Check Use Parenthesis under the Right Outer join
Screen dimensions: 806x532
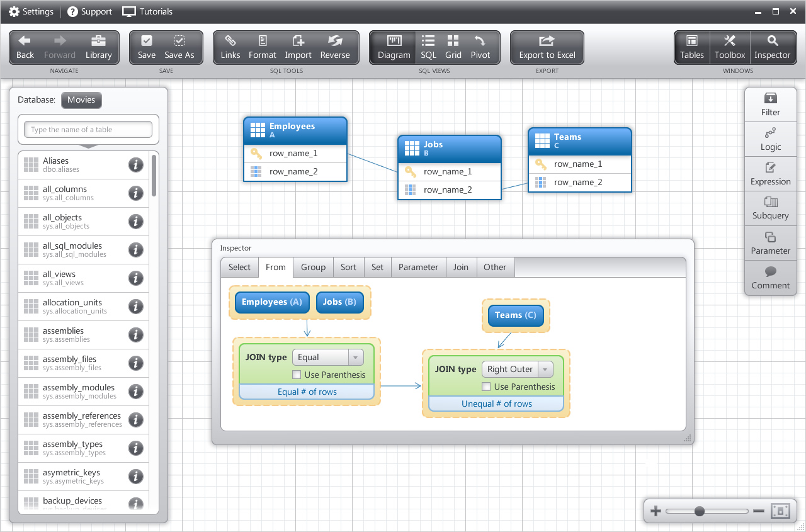(x=486, y=387)
